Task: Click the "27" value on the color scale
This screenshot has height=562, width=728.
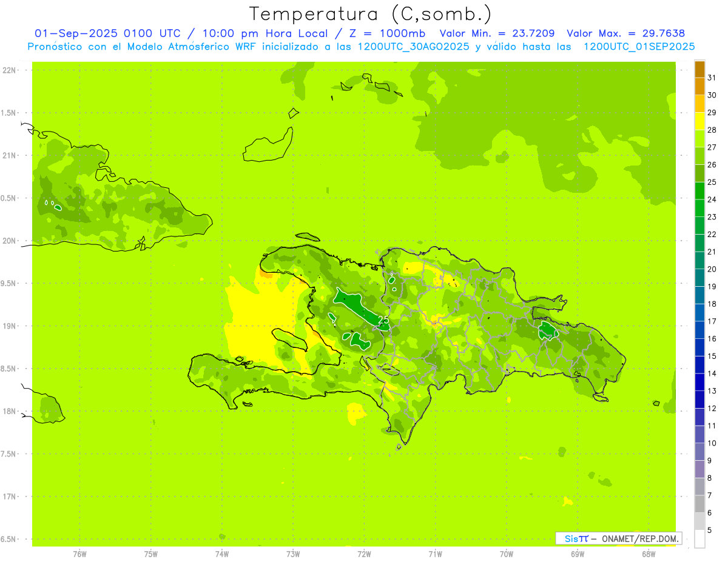Action: coord(712,147)
